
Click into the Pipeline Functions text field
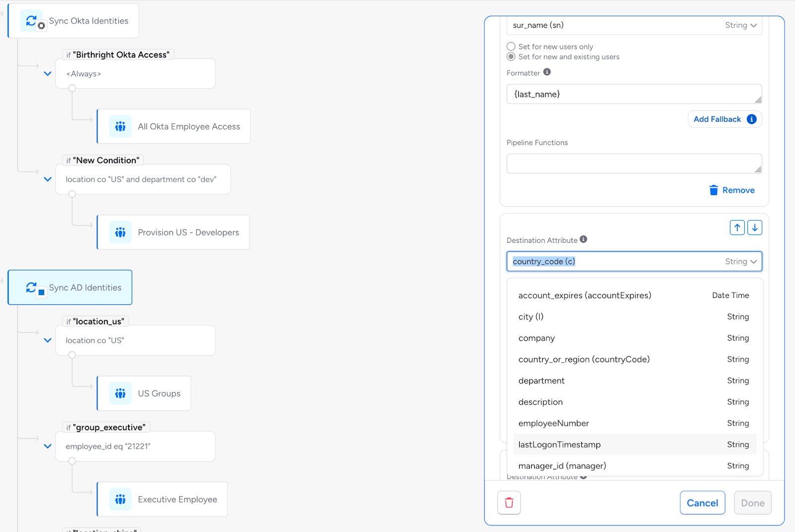tap(634, 163)
